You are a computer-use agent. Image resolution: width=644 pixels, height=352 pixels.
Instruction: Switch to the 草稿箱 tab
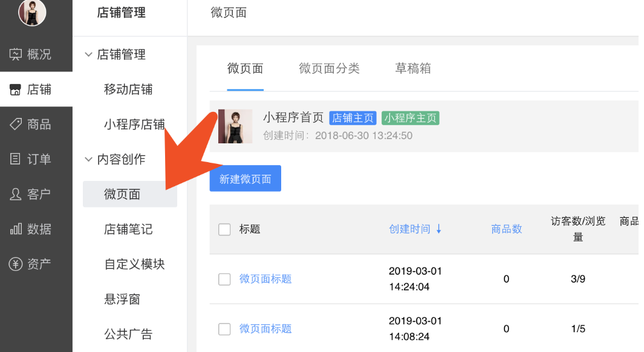pyautogui.click(x=413, y=68)
